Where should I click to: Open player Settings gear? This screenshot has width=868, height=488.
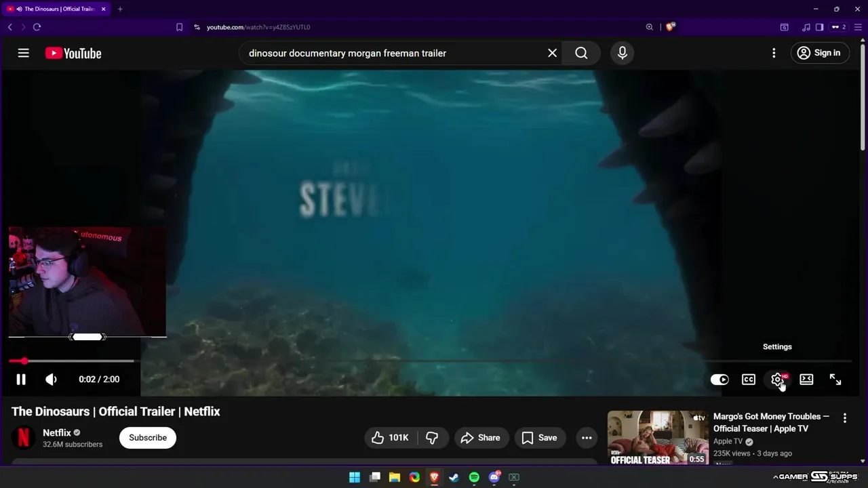pos(778,380)
